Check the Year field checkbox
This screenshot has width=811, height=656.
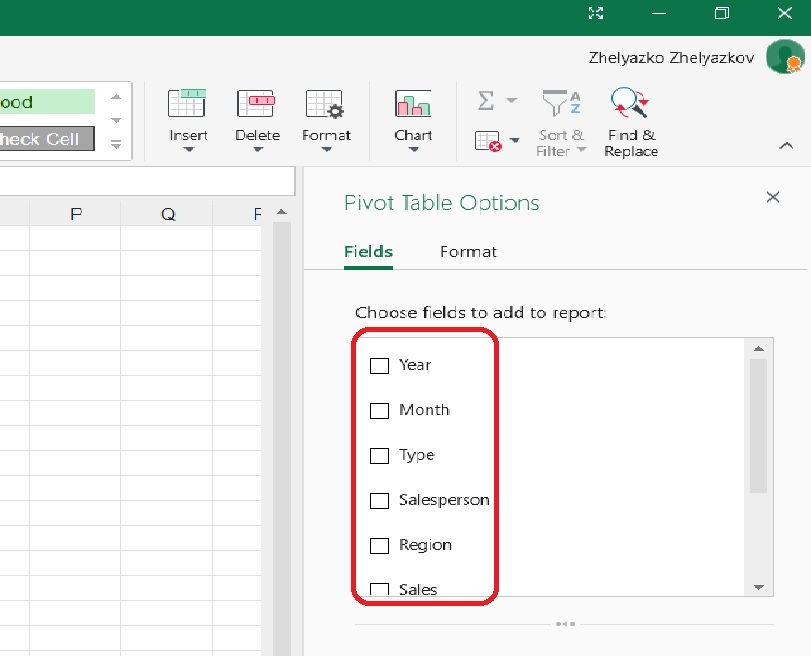[x=379, y=365]
